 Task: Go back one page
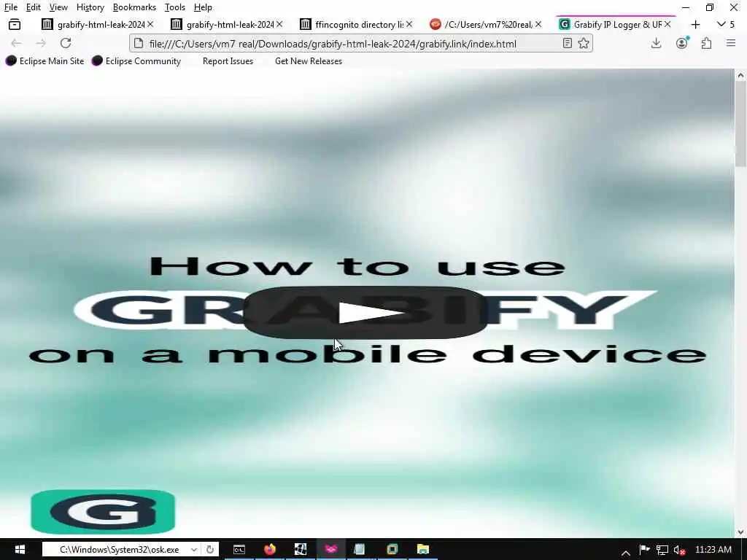tap(16, 43)
